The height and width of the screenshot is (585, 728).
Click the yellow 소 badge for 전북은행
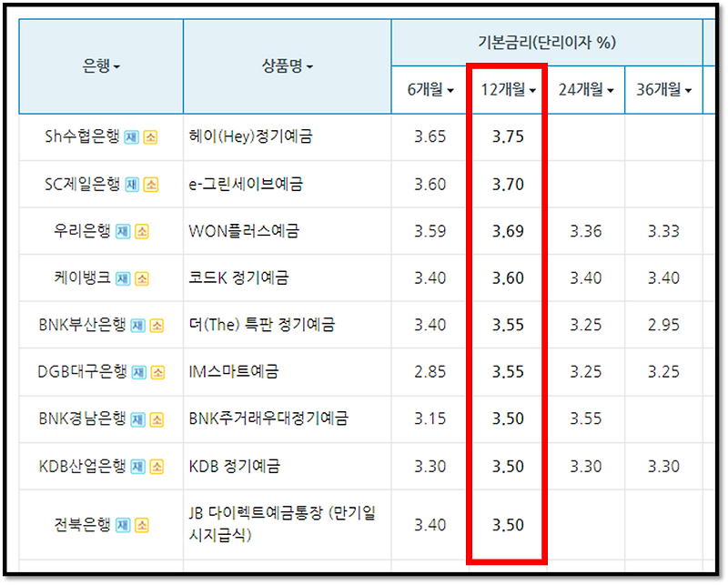click(x=142, y=525)
